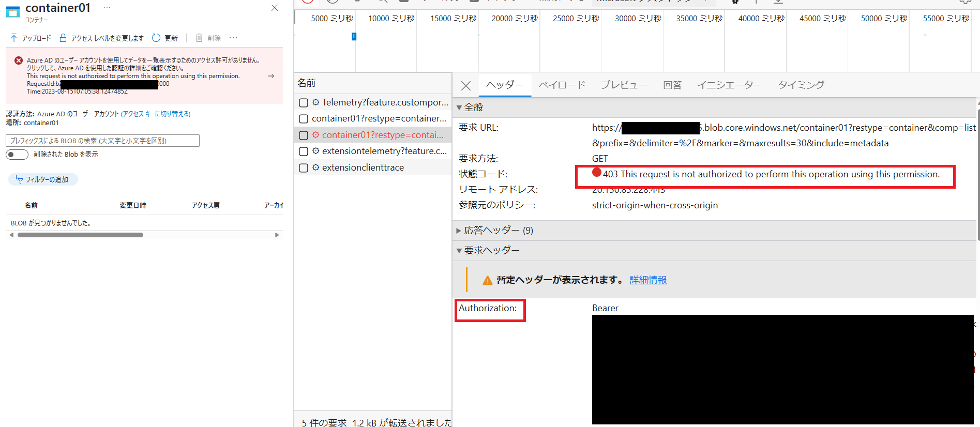Click the 5000 ミリ秒 timeline tick
Image resolution: width=980 pixels, height=427 pixels.
(x=332, y=18)
